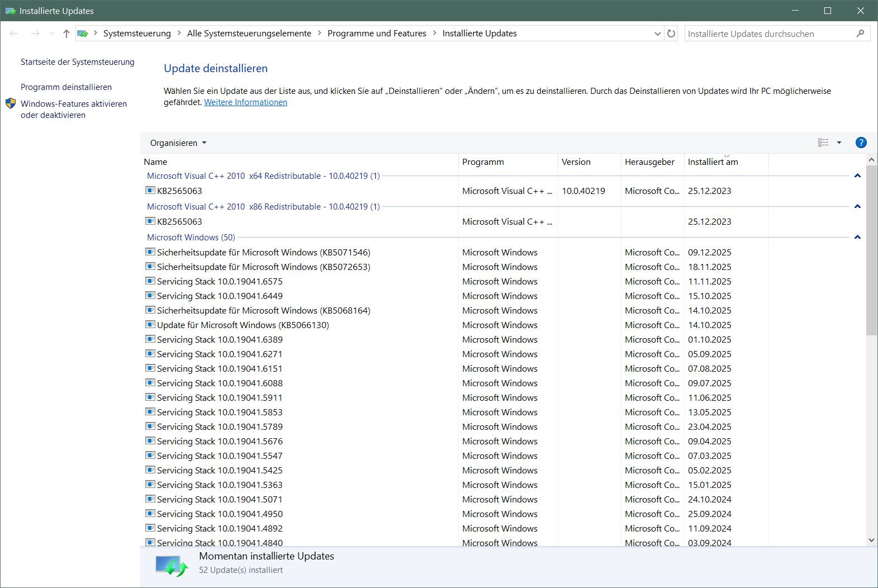Sort by the Herausgeber column header
This screenshot has height=588, width=878.
click(x=652, y=162)
